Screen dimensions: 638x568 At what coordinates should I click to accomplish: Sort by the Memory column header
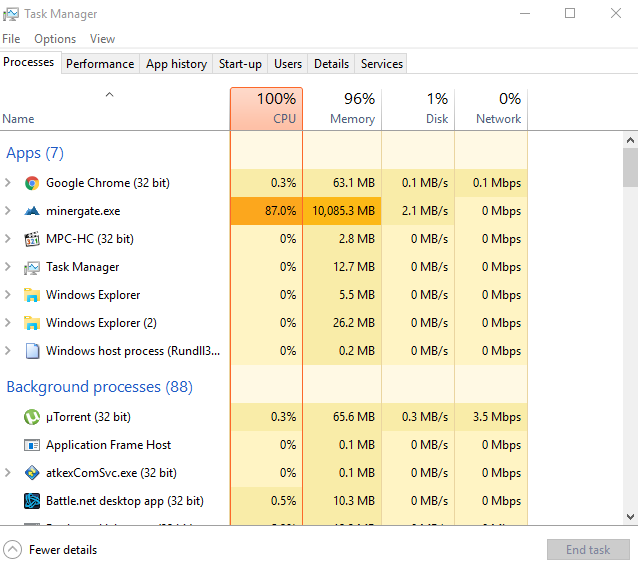[342, 109]
